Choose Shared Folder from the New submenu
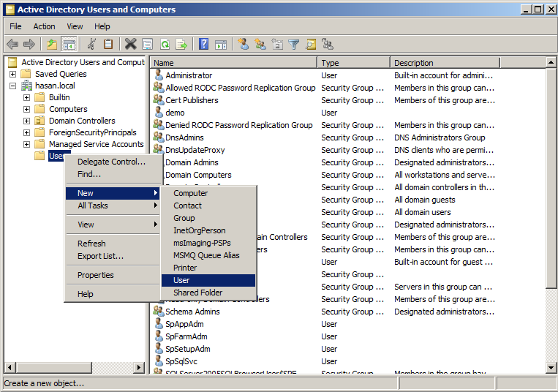Image resolution: width=558 pixels, height=392 pixels. [x=208, y=293]
